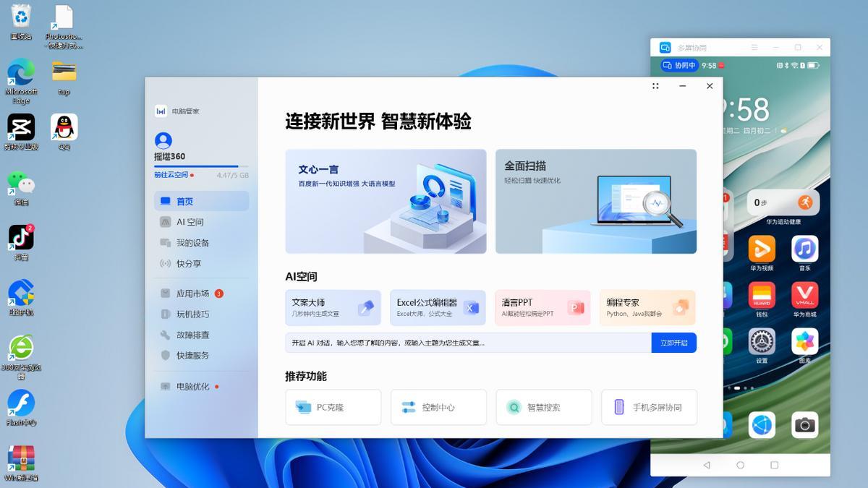868x488 pixels.
Task: Click the cloud storage usage bar
Action: point(201,166)
